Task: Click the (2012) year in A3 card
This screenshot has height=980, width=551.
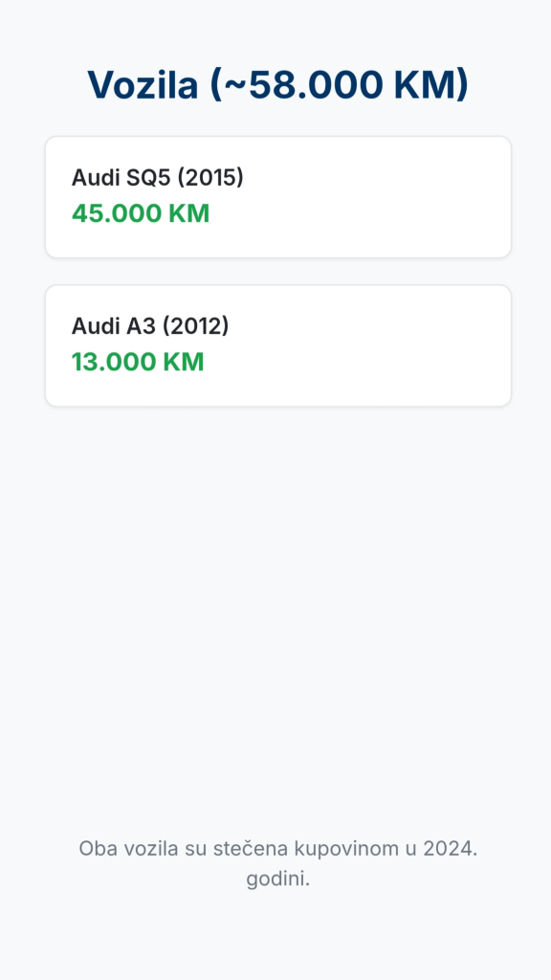Action: click(196, 326)
